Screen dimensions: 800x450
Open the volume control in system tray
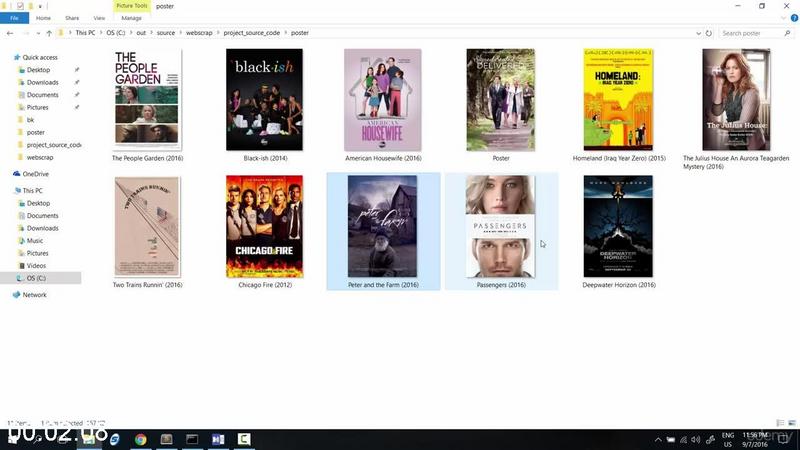(x=696, y=440)
